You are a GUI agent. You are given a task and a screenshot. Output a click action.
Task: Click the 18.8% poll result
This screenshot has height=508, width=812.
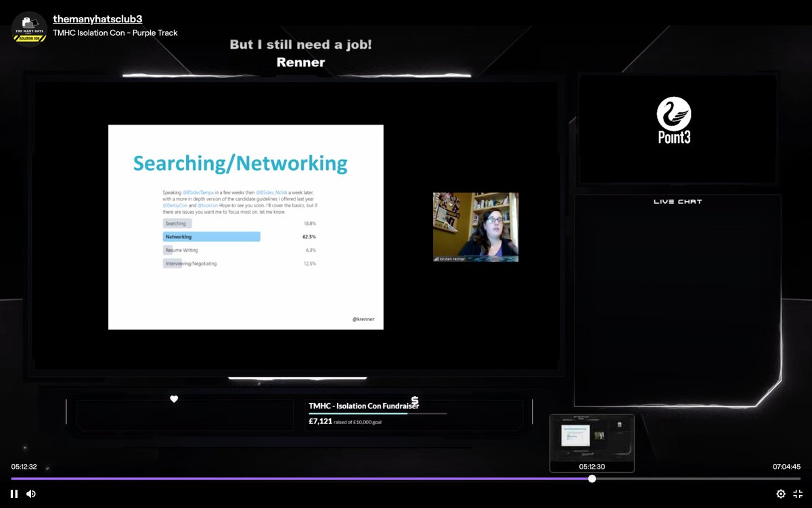click(309, 224)
